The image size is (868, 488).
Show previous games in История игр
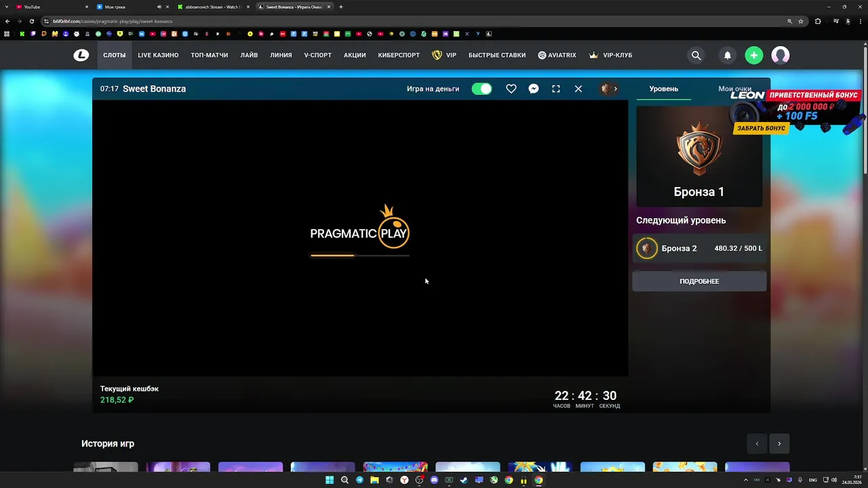pyautogui.click(x=757, y=444)
